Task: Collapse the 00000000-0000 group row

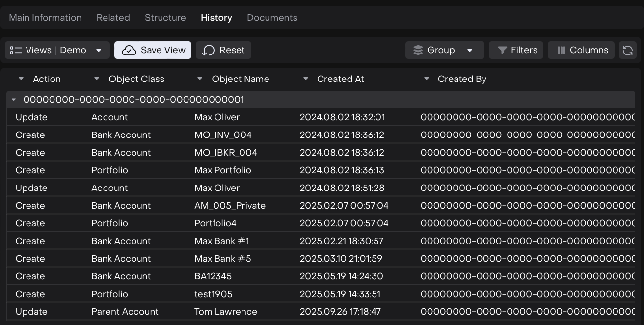Action: [x=14, y=100]
